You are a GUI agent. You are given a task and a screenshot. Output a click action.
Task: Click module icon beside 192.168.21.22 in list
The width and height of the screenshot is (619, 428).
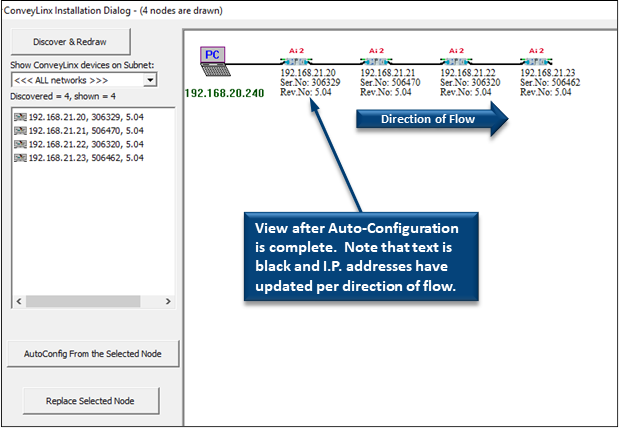[x=20, y=144]
